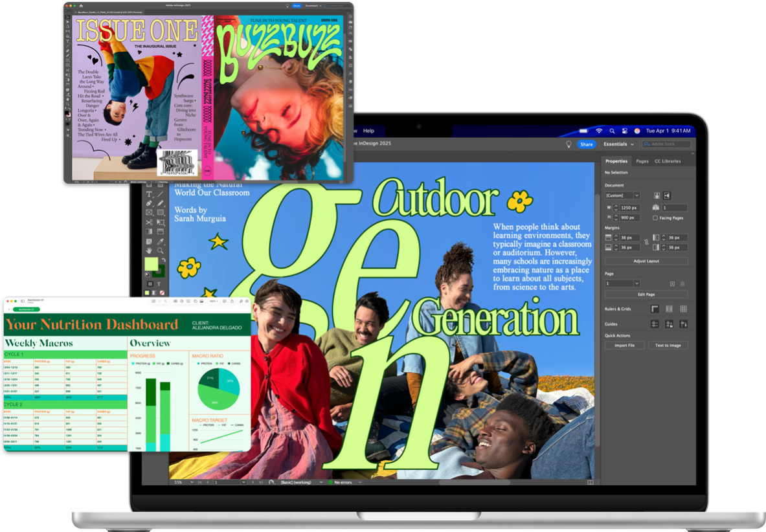766x532 pixels.
Task: Click the Wi-Fi icon in the menu bar
Action: [599, 131]
